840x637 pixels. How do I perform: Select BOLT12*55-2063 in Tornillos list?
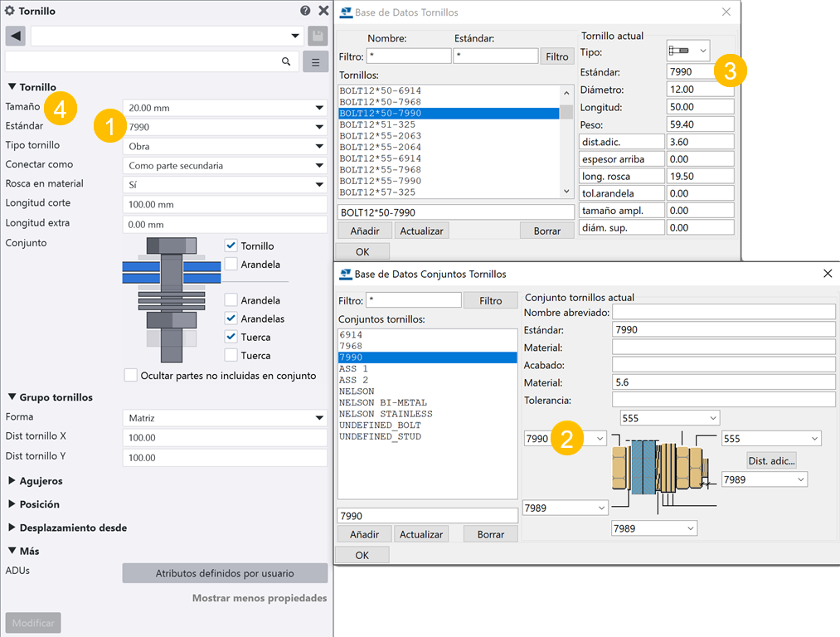[380, 136]
